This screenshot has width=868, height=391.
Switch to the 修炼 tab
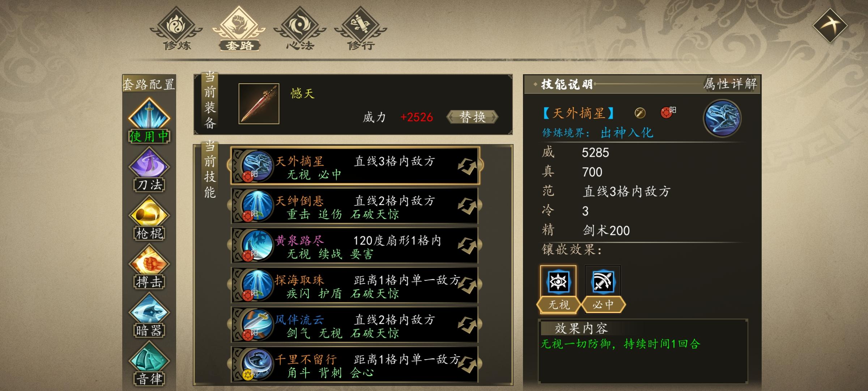click(x=176, y=29)
